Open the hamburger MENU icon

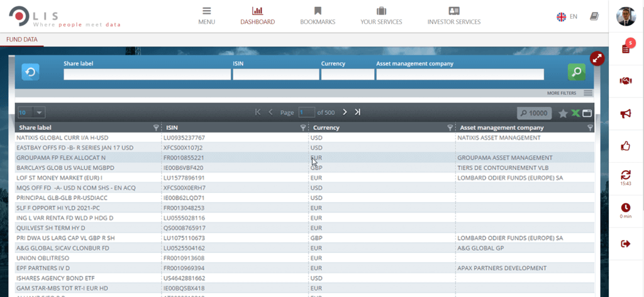[x=206, y=11]
